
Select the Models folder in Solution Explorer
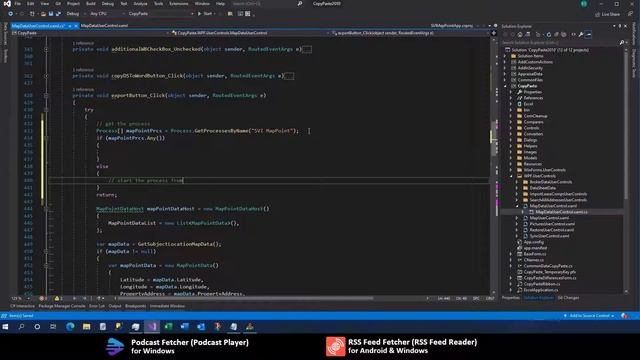(x=530, y=158)
